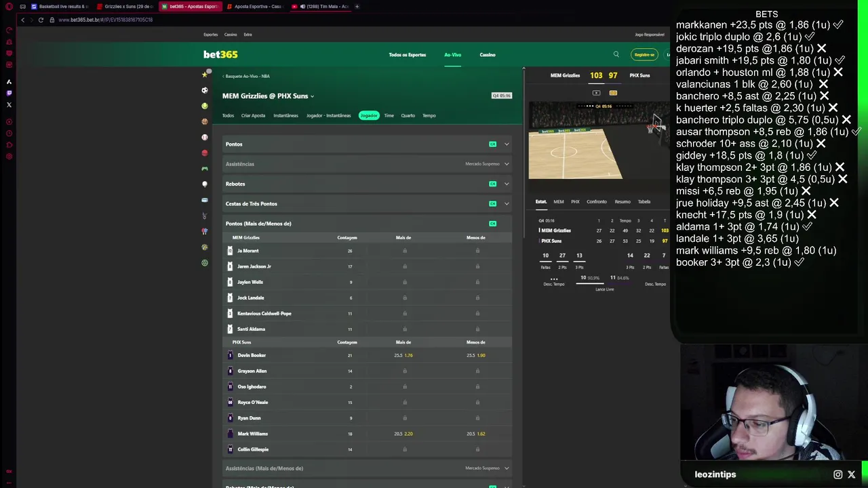
Task: Select Mark Williams Menos de 20.5 odds 1.62
Action: 476,434
